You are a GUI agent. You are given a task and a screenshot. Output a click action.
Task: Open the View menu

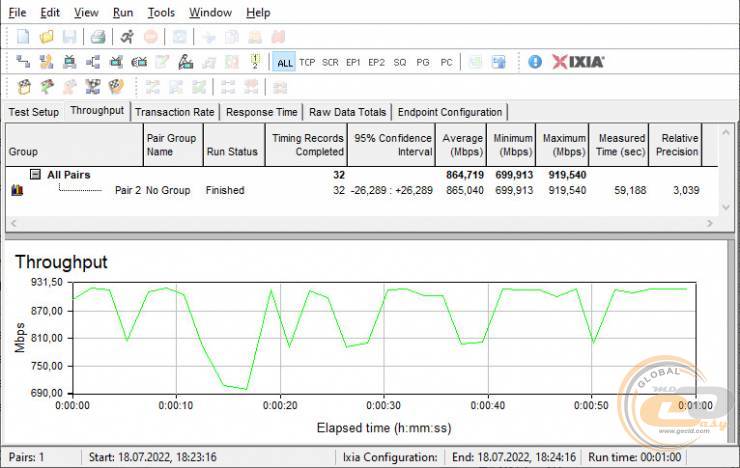[86, 13]
